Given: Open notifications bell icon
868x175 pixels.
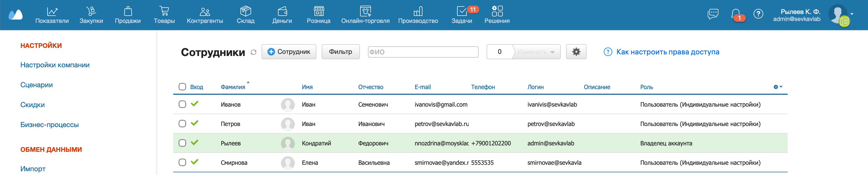Looking at the screenshot, I should click(736, 14).
